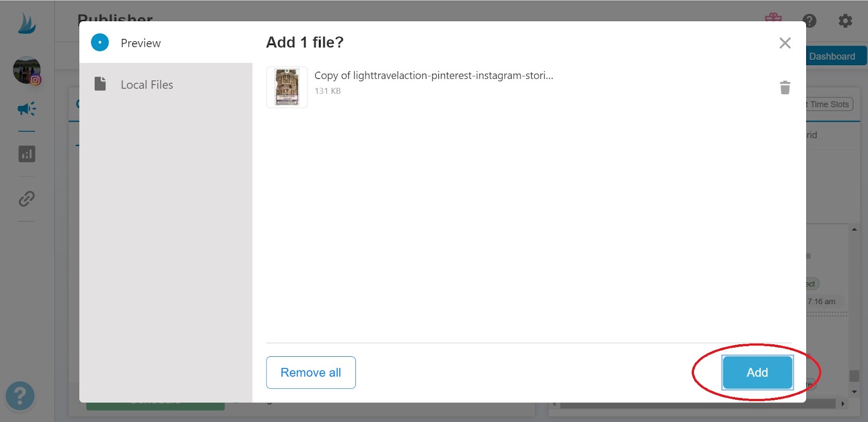
Task: Click the Time Slots button
Action: (828, 104)
